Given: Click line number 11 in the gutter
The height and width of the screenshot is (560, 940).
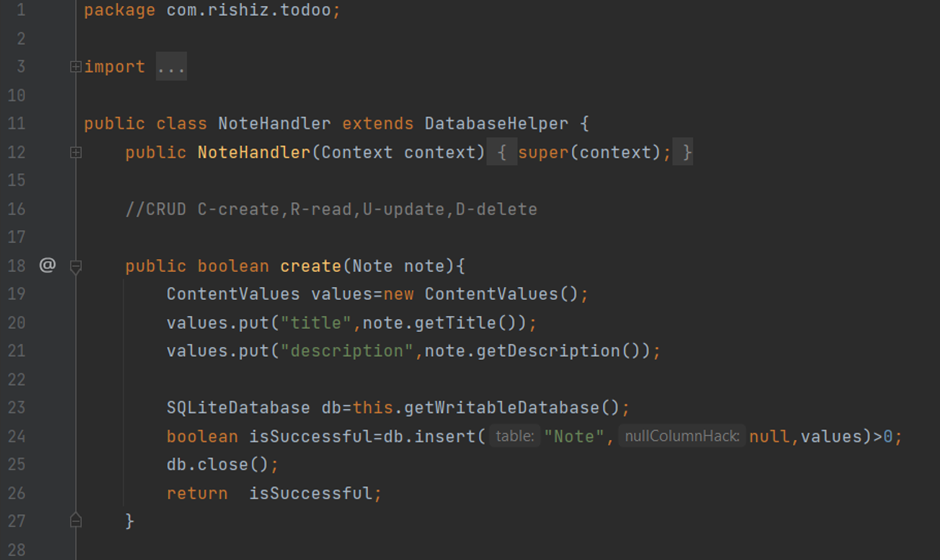Looking at the screenshot, I should (x=15, y=124).
